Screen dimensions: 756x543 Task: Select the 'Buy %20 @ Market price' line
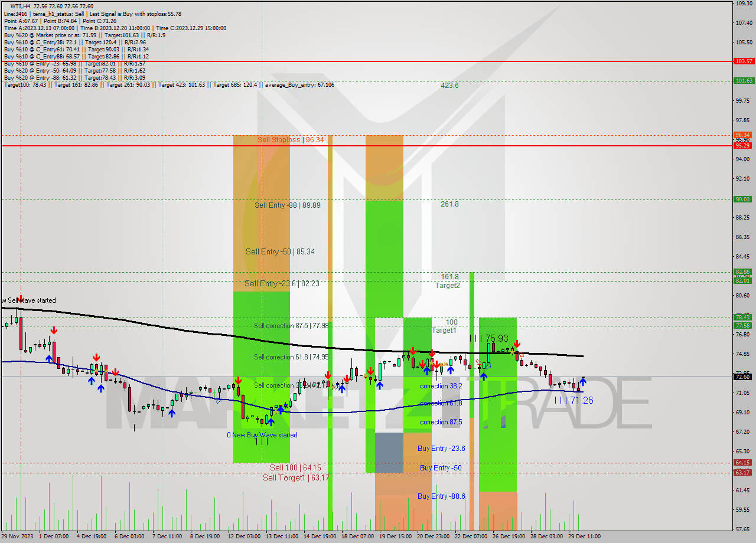[x=84, y=35]
